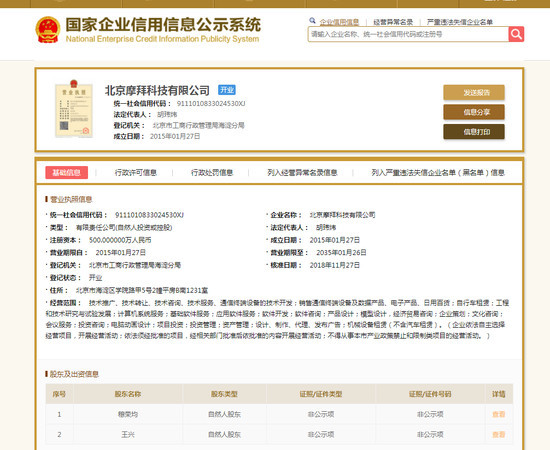550x450 pixels.
Task: Click the red search magnifier button
Action: tap(516, 34)
